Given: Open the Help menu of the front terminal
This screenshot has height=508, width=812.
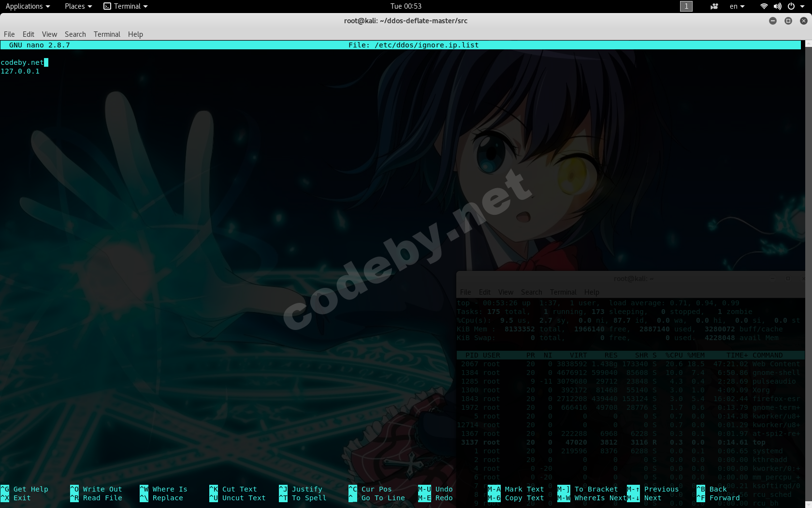Looking at the screenshot, I should pyautogui.click(x=135, y=34).
